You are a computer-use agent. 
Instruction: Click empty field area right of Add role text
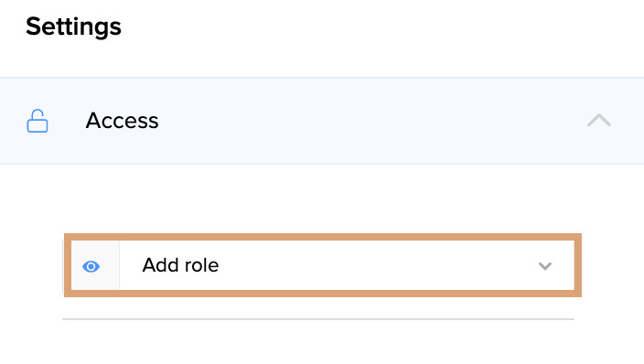(378, 265)
